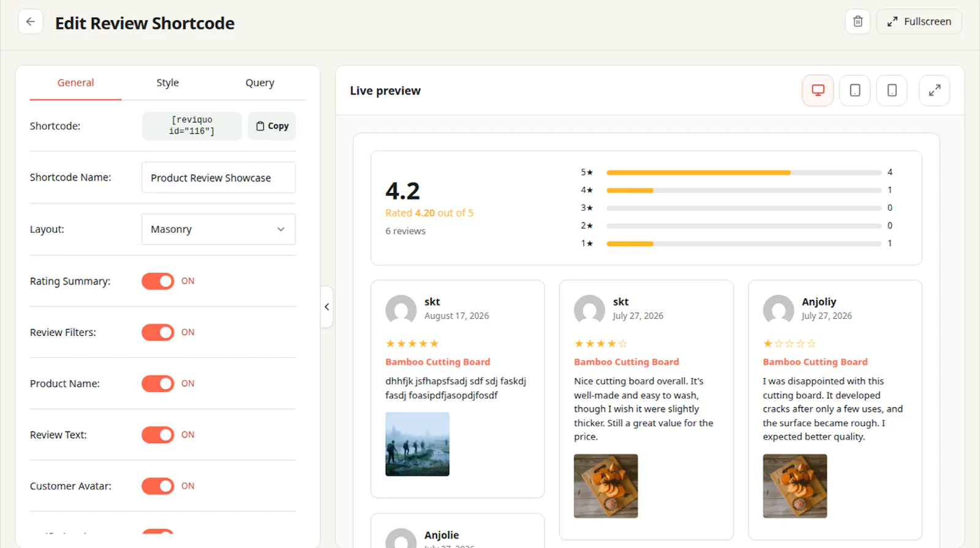This screenshot has width=980, height=548.
Task: Switch to mobile preview icon
Action: (892, 91)
